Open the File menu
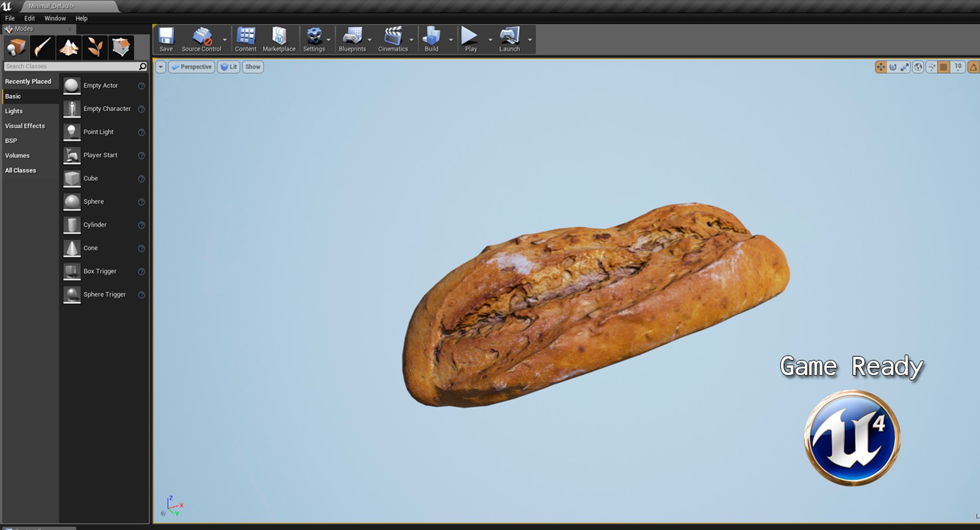This screenshot has width=980, height=530. coord(10,18)
